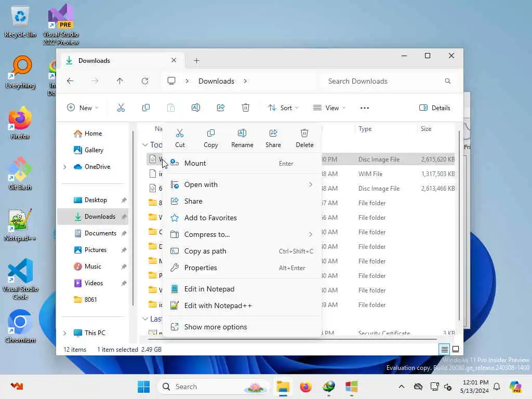532x399 pixels.
Task: Expand OneDrive tree node
Action: pyautogui.click(x=65, y=167)
